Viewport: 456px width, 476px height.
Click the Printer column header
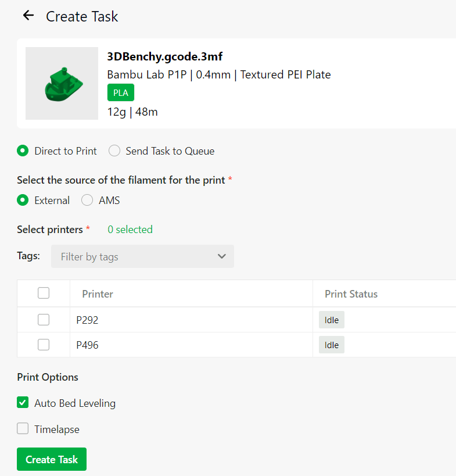click(98, 294)
